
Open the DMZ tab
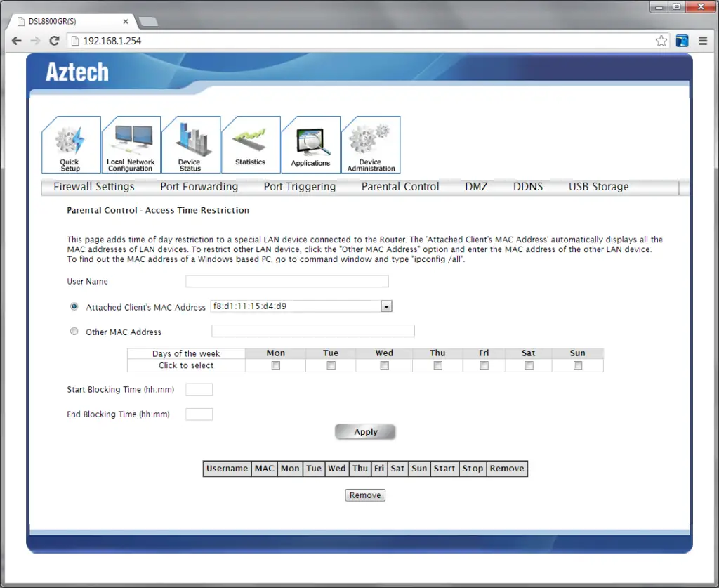(477, 187)
